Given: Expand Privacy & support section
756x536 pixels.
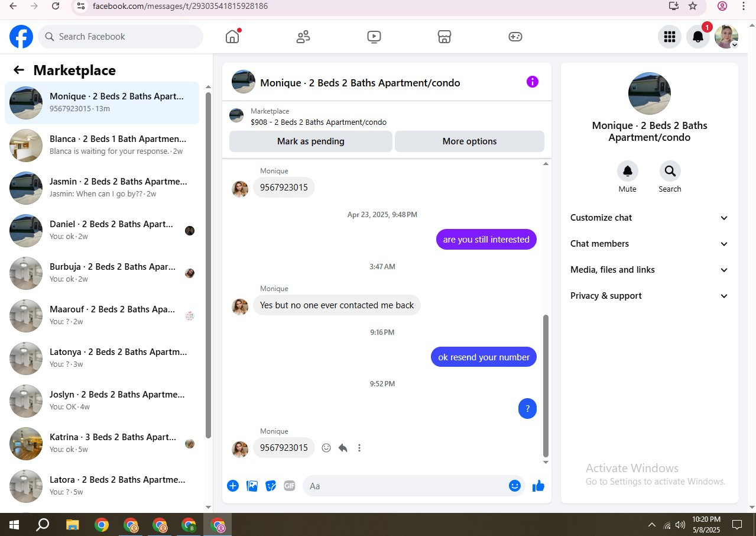Looking at the screenshot, I should click(x=650, y=296).
